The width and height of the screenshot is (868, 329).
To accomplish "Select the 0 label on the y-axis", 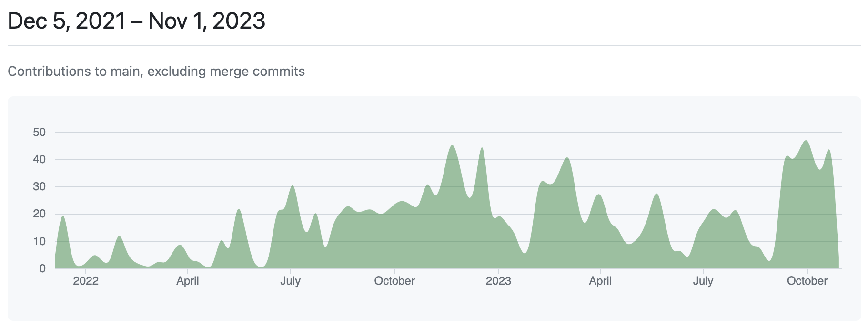I will (42, 268).
